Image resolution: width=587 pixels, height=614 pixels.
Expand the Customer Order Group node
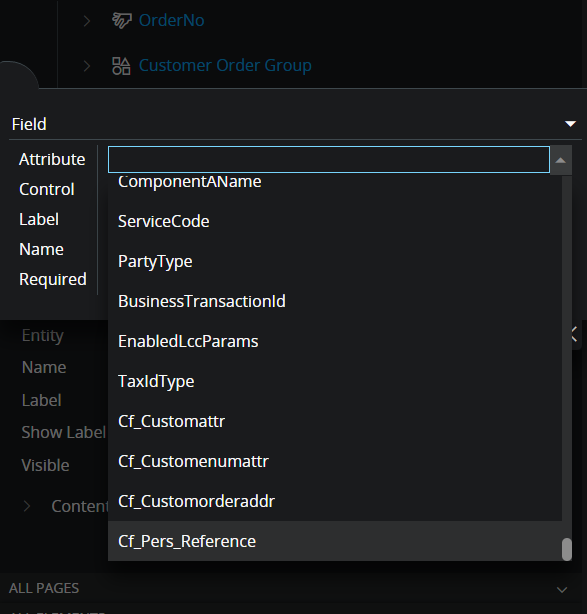click(87, 66)
